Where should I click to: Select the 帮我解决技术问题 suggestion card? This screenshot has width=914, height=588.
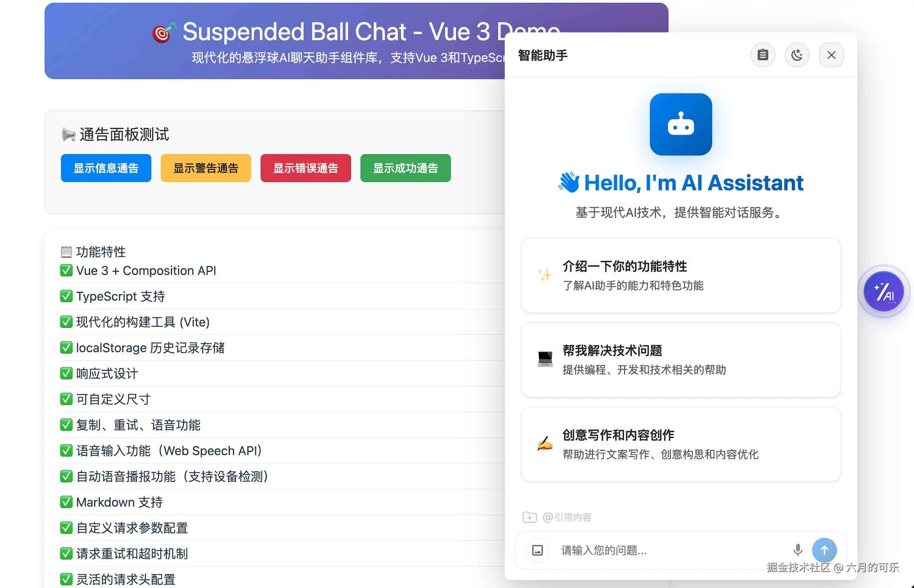point(681,360)
